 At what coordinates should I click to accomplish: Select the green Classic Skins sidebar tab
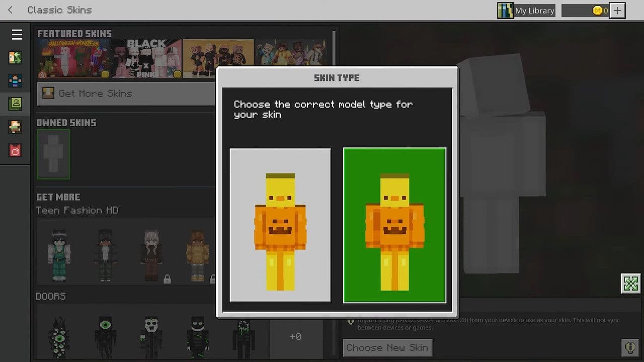[x=15, y=104]
